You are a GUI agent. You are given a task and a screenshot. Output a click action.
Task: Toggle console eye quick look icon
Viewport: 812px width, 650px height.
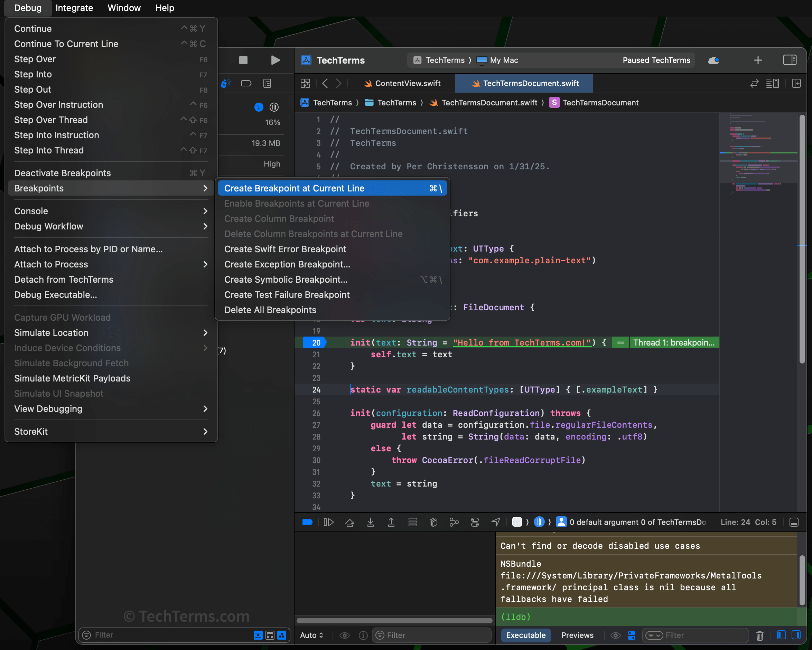[615, 635]
